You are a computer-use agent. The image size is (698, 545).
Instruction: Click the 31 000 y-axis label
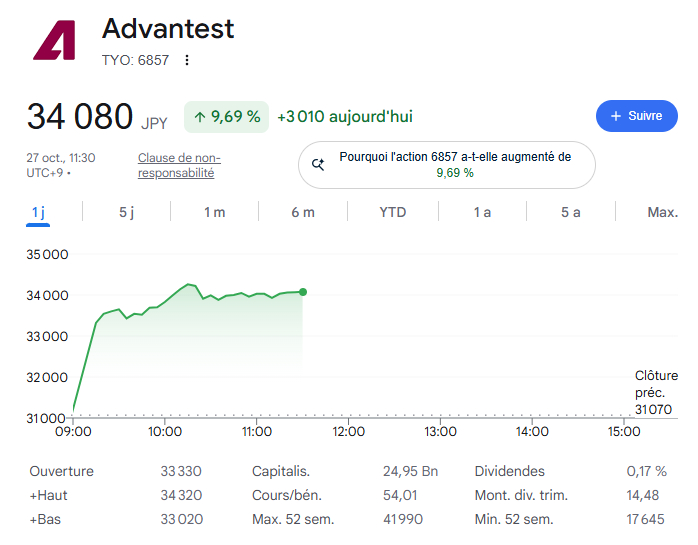click(x=46, y=419)
